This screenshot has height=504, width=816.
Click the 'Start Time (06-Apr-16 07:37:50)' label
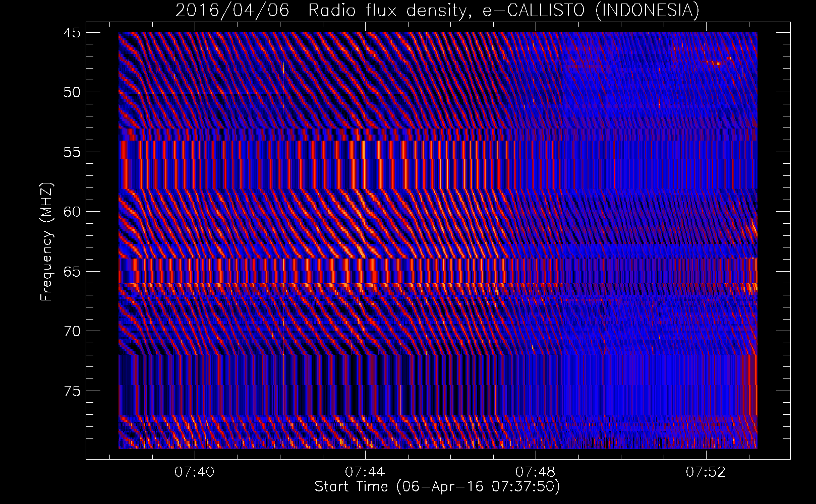point(437,487)
